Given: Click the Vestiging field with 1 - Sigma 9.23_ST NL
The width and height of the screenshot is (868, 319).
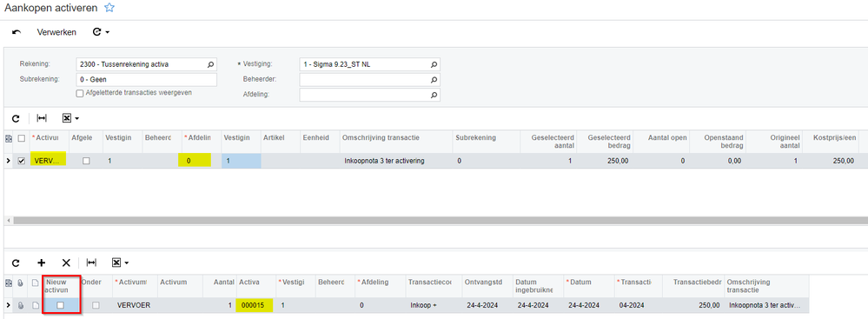Looking at the screenshot, I should tap(370, 65).
